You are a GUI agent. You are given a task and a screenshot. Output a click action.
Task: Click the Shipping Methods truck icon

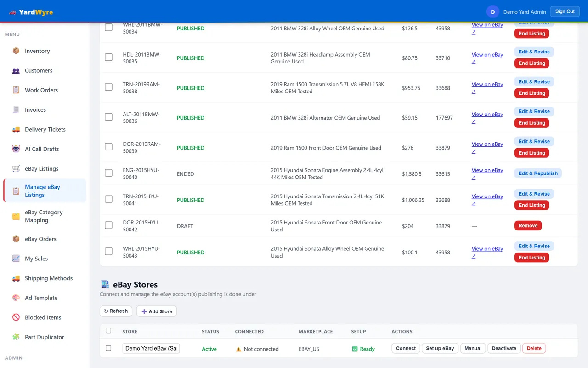point(16,278)
